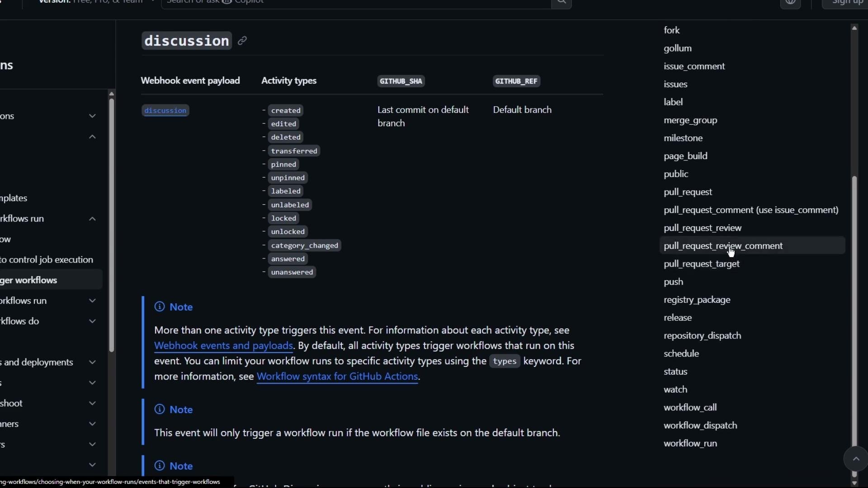The width and height of the screenshot is (868, 488).
Task: Jump to the push section
Action: (x=673, y=282)
